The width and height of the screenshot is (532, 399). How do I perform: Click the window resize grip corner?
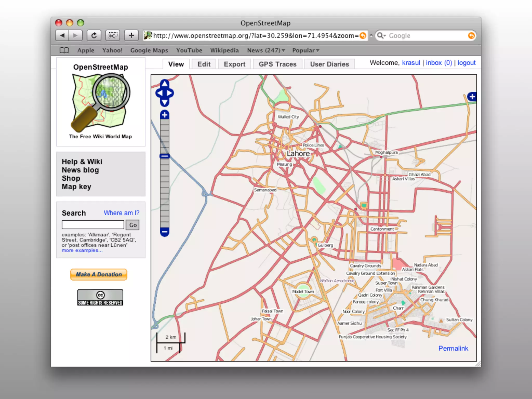coord(478,364)
